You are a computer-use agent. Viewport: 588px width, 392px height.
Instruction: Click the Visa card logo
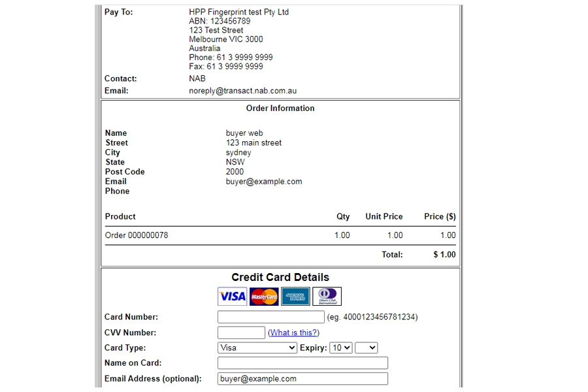click(232, 297)
